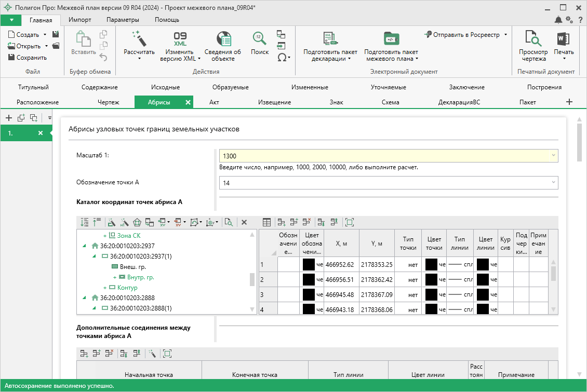Collapse the 36:20:0010203:2937 tree node
The height and width of the screenshot is (392, 587).
(85, 246)
